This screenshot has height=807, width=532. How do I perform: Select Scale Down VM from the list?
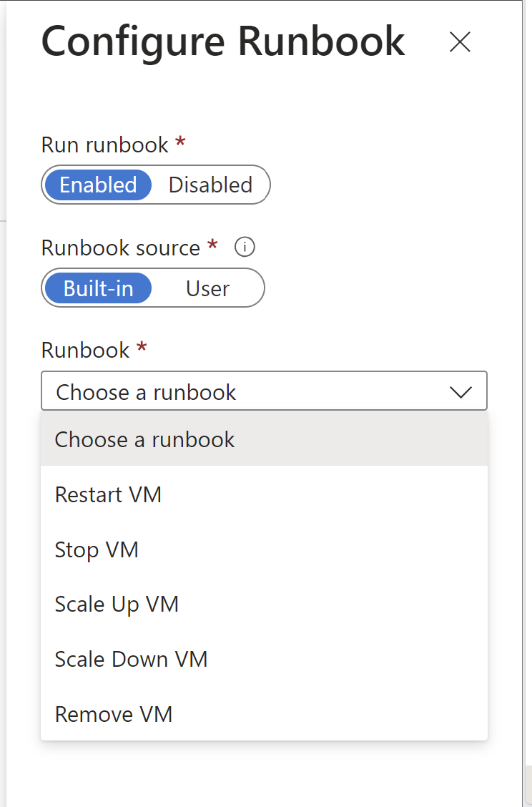pos(131,659)
